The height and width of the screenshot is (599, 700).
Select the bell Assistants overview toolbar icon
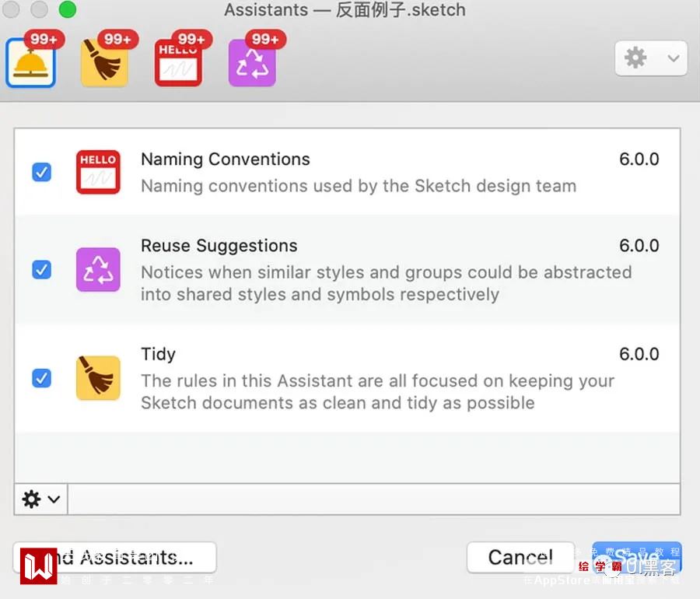(x=30, y=62)
